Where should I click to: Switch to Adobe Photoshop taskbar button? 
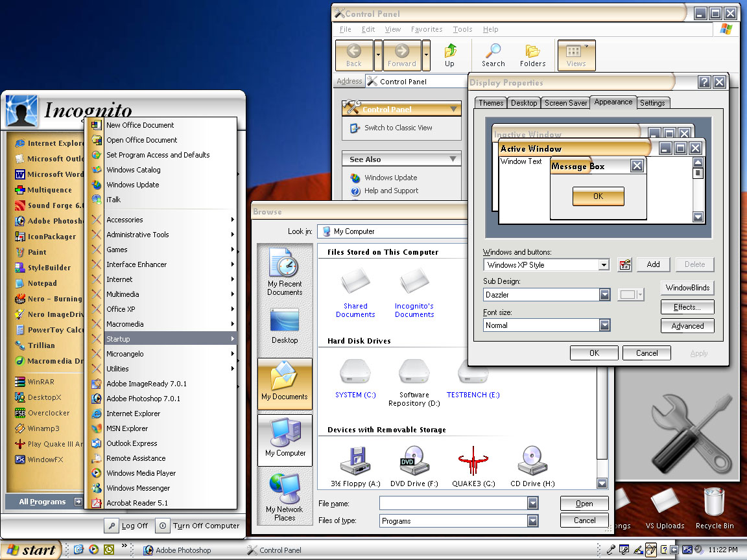click(x=177, y=550)
